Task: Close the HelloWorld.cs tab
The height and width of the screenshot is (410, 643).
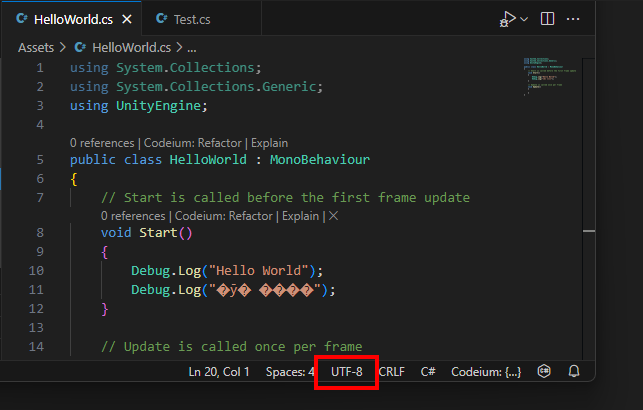Action: point(127,19)
